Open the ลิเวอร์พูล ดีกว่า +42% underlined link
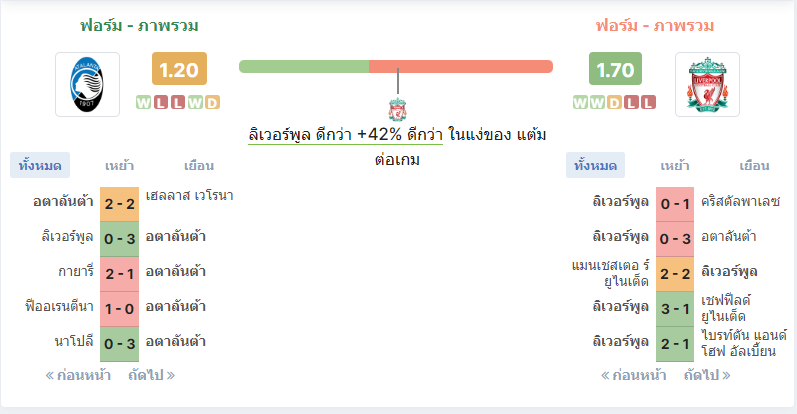The height and width of the screenshot is (414, 797). pos(345,135)
